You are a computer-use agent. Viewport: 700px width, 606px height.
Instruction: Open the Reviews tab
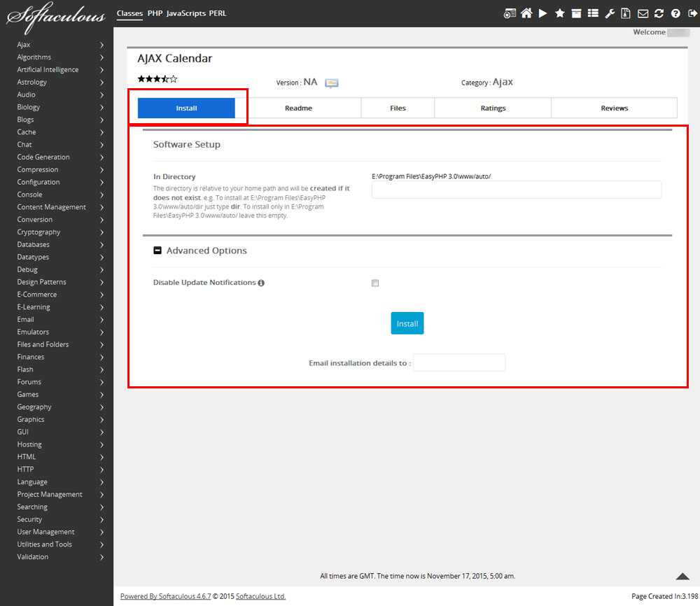coord(615,108)
